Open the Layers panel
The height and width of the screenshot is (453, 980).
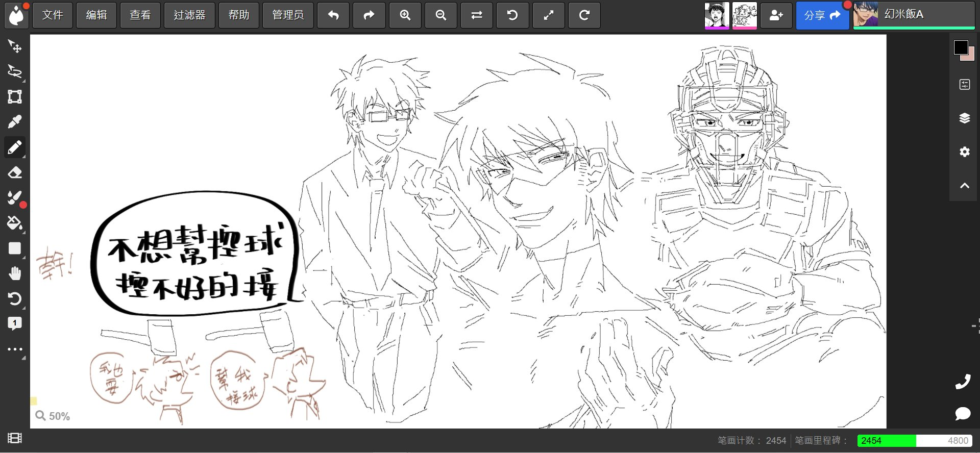(x=965, y=118)
